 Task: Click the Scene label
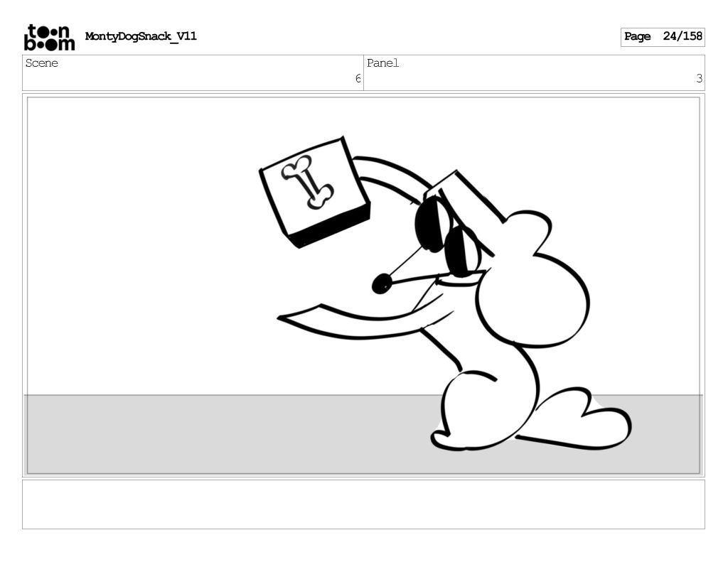(x=42, y=63)
